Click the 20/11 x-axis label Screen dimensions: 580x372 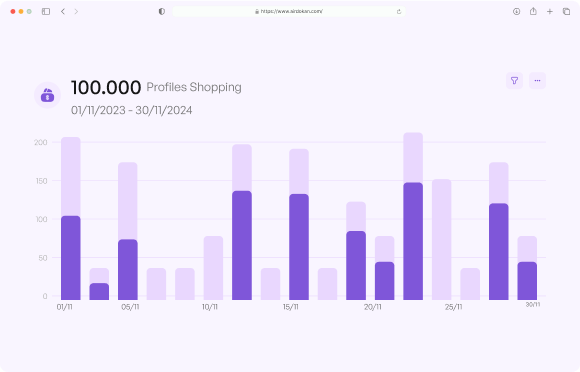point(372,307)
